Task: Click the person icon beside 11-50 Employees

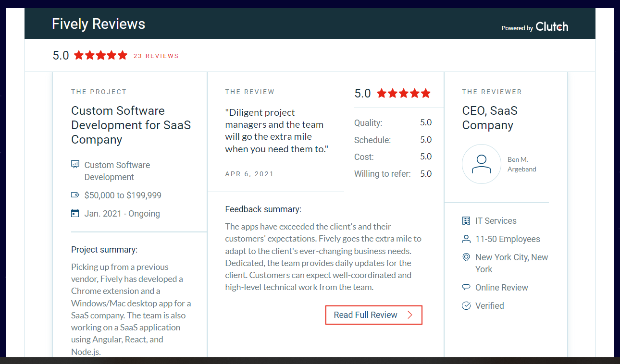Action: pos(466,239)
